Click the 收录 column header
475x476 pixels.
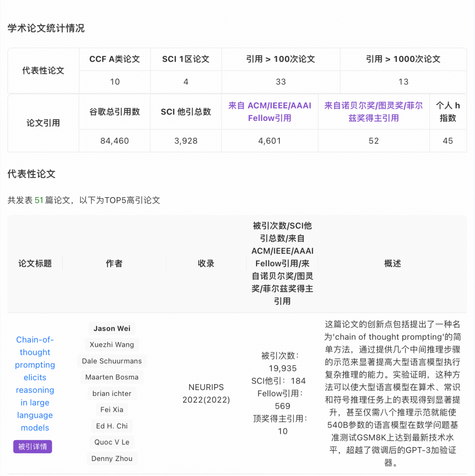coord(206,264)
